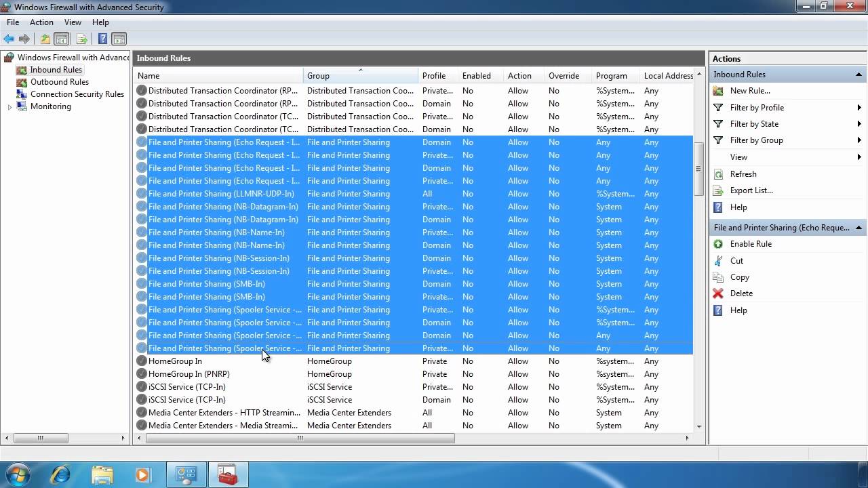Click the scissors Cut icon
868x488 pixels.
tap(718, 261)
